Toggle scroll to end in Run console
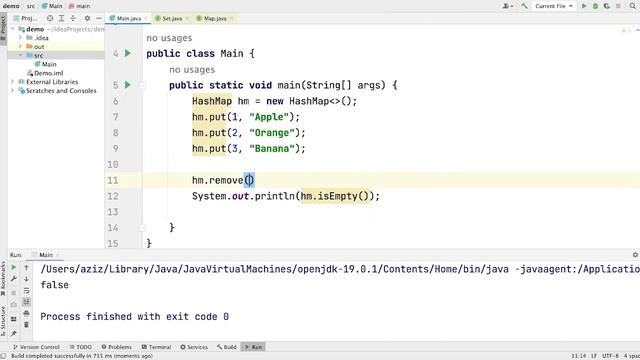Image resolution: width=640 pixels, height=360 pixels. [27, 302]
